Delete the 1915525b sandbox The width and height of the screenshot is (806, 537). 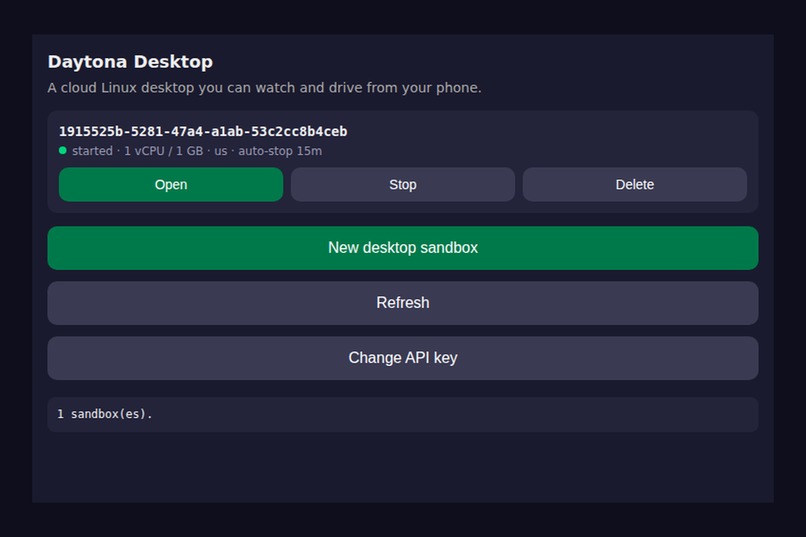coord(635,184)
